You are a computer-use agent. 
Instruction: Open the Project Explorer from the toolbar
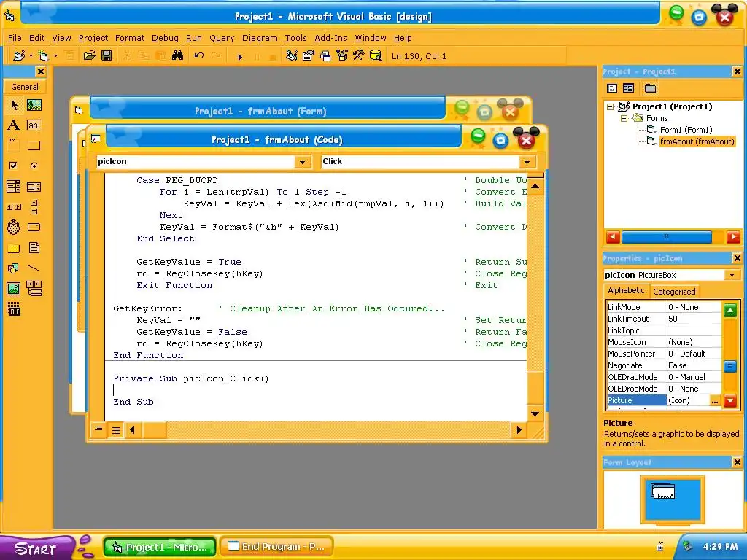[x=292, y=55]
